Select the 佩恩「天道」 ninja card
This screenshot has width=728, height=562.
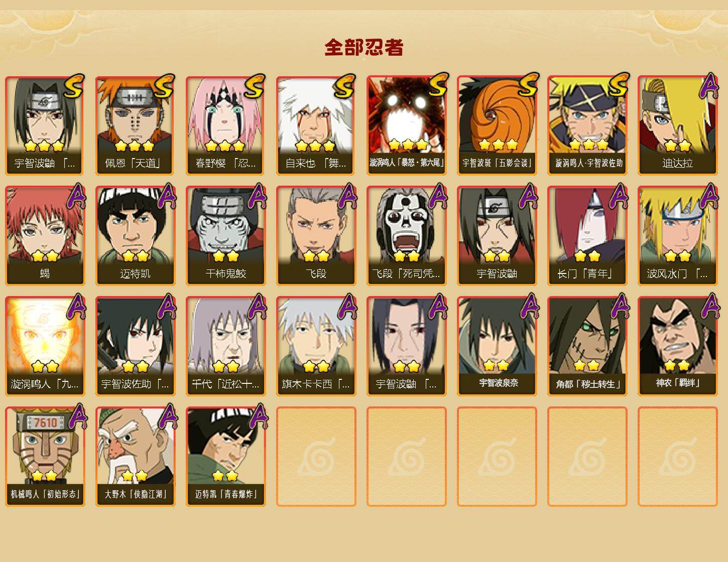tap(135, 125)
